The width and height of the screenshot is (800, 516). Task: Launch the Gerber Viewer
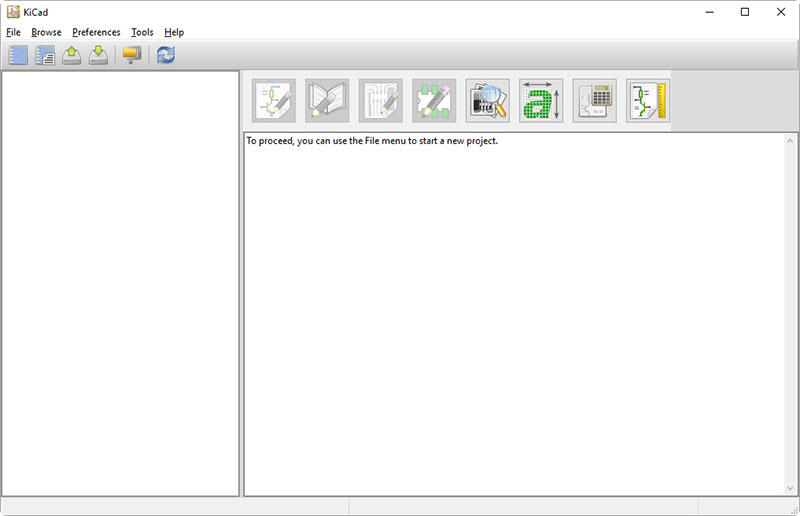click(488, 101)
